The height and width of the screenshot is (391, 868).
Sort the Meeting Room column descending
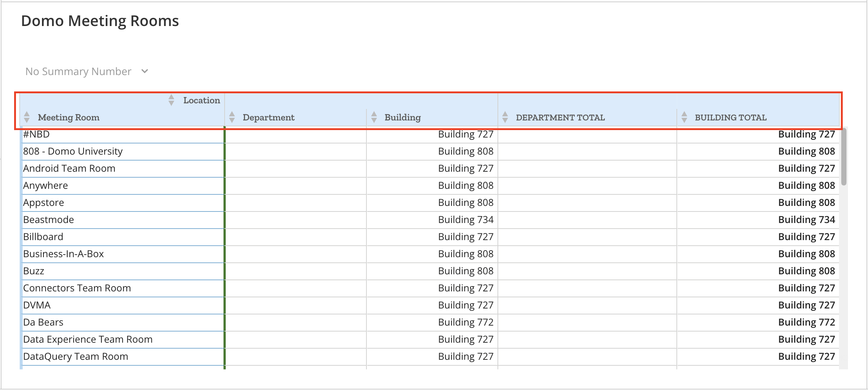[26, 120]
